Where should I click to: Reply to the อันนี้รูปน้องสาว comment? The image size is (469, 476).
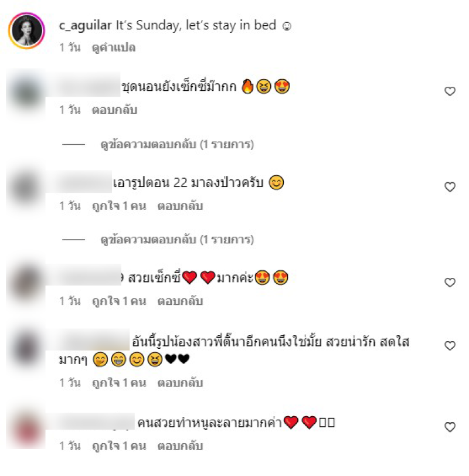(180, 383)
